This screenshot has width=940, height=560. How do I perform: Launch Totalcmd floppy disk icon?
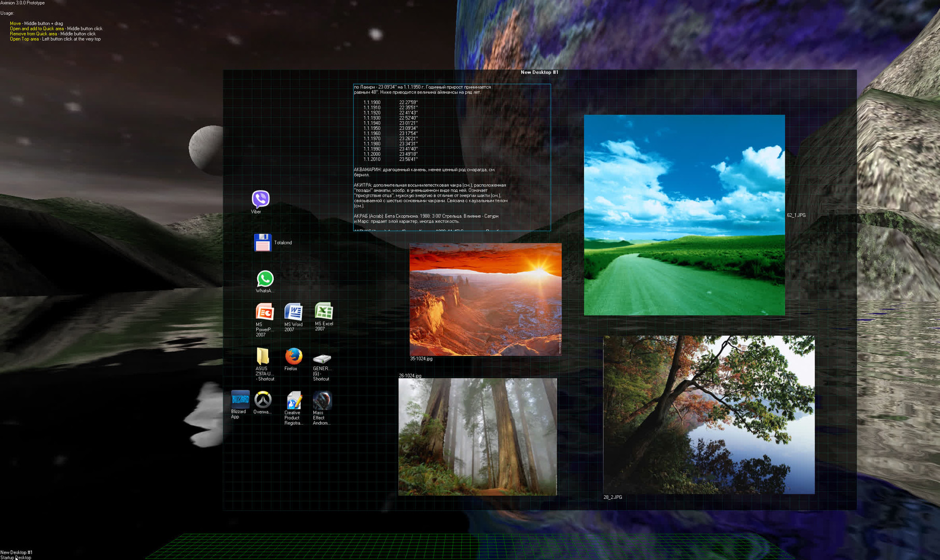point(262,243)
